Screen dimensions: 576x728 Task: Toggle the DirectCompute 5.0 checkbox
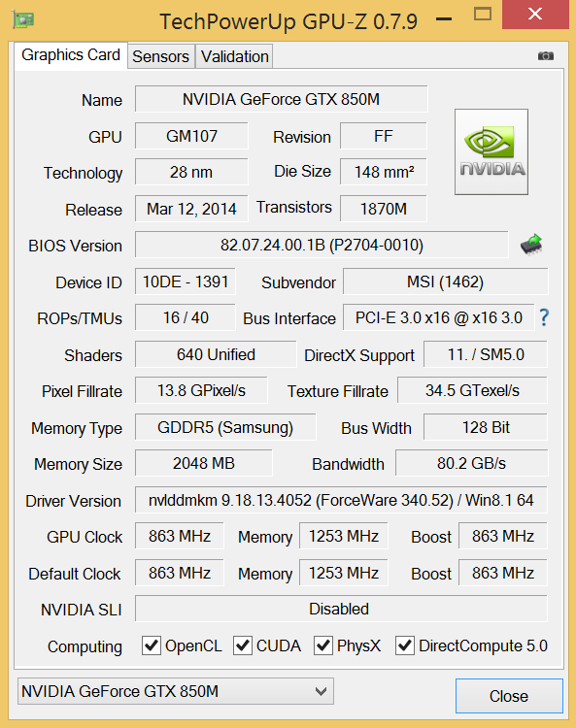tap(405, 645)
